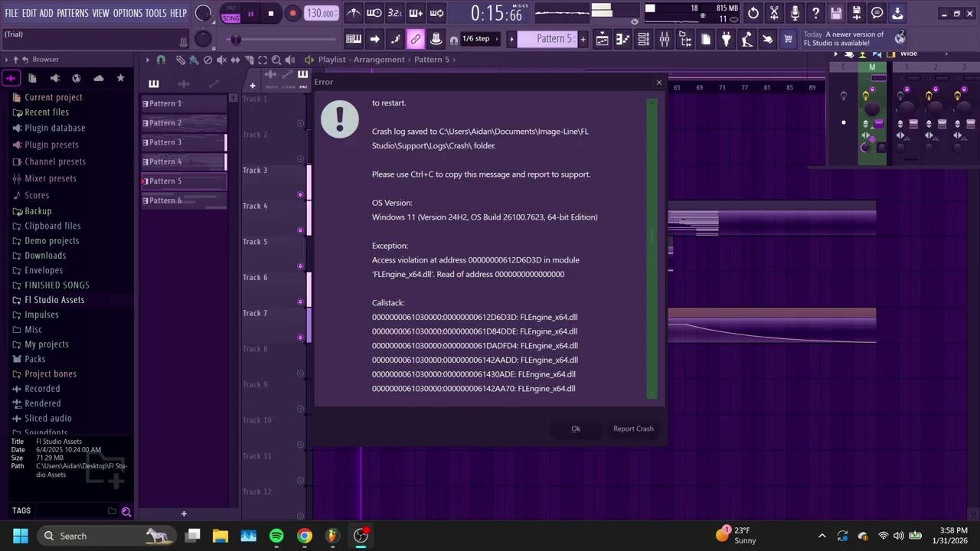Switch picker to PAT tab
The height and width of the screenshot is (551, 980).
point(303,80)
